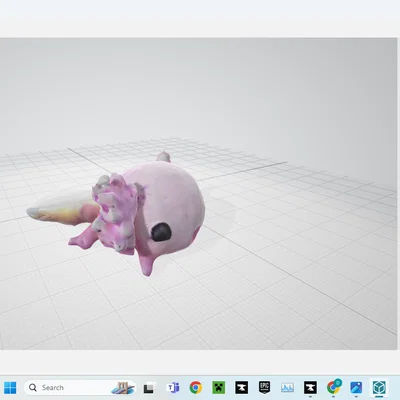Click the taskbar Search box

[80, 388]
